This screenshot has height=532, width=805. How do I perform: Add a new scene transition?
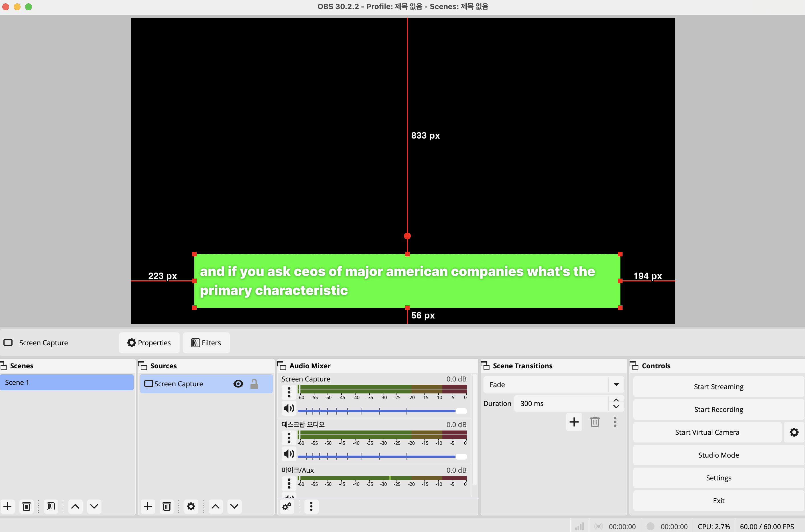(x=574, y=422)
